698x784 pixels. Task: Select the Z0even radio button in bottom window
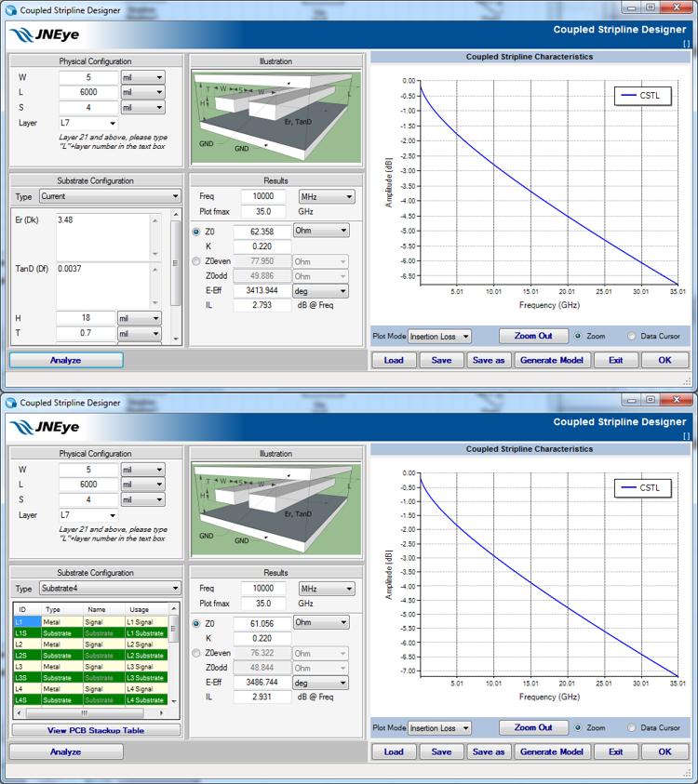196,653
